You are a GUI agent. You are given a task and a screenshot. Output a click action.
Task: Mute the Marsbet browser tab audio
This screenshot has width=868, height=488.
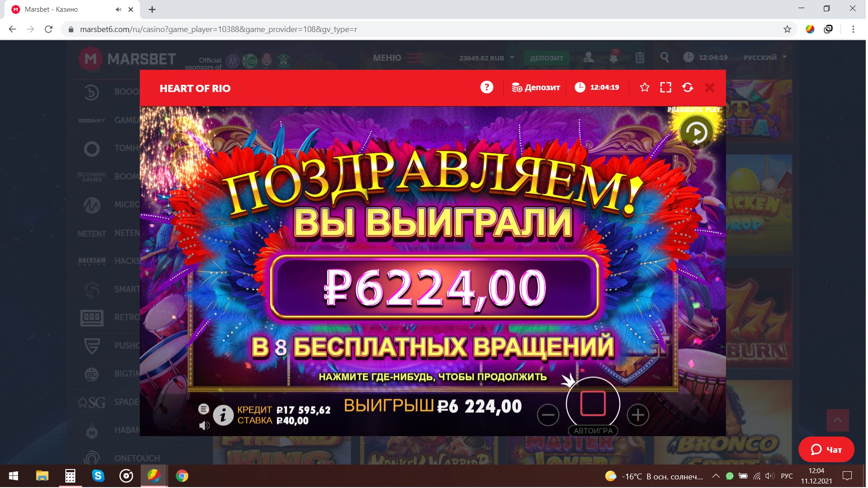[x=118, y=9]
